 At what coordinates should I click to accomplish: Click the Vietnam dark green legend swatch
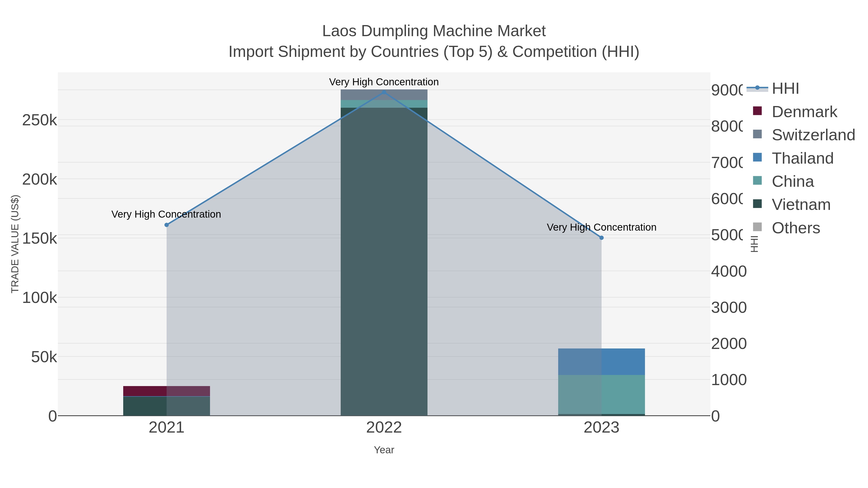point(757,204)
